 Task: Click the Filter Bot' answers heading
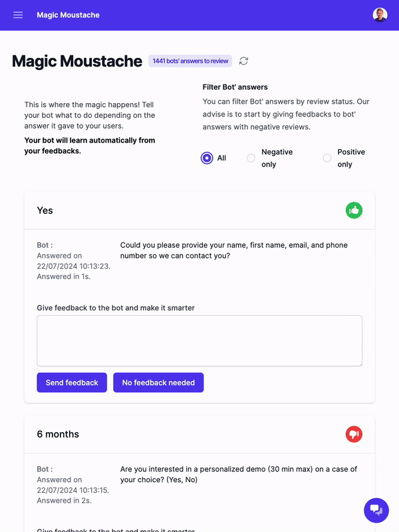click(235, 87)
